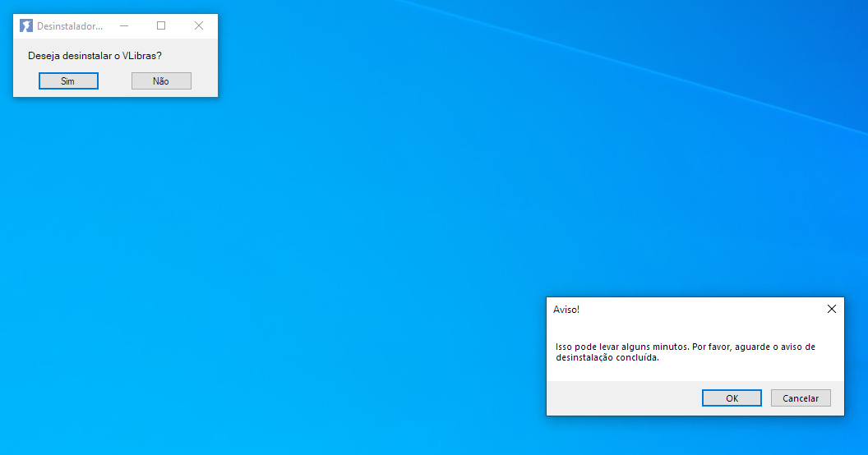
Task: Click OK in the Aviso! dialog
Action: click(732, 398)
